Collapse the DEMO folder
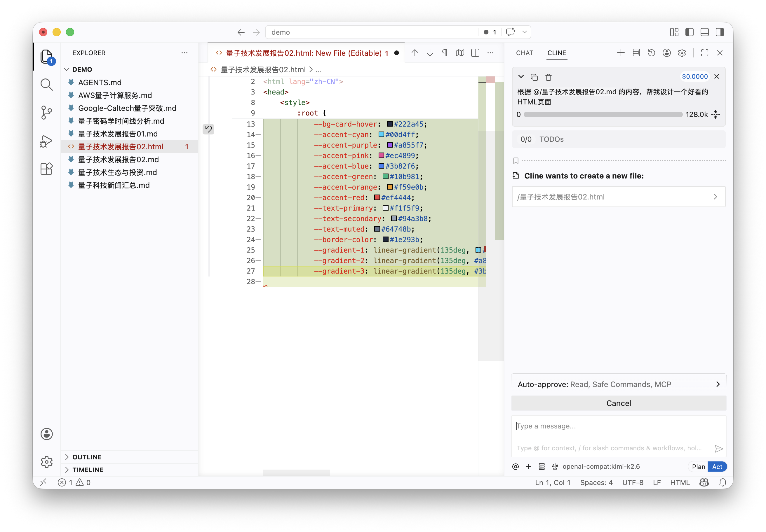 point(66,69)
